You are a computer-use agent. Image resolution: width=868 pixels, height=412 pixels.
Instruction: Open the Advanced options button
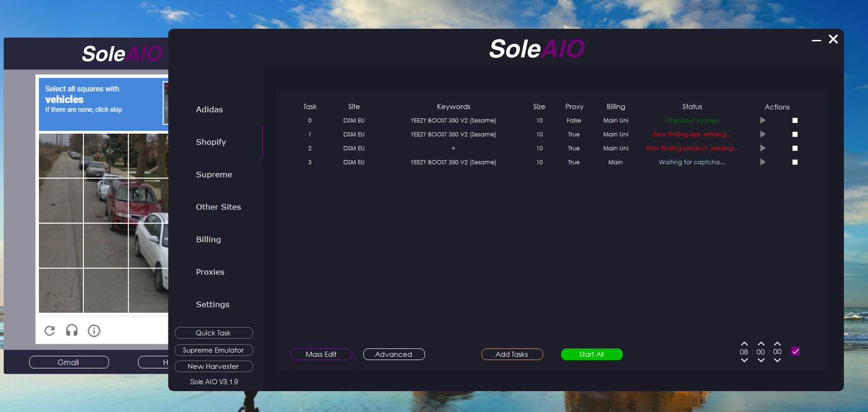point(393,354)
